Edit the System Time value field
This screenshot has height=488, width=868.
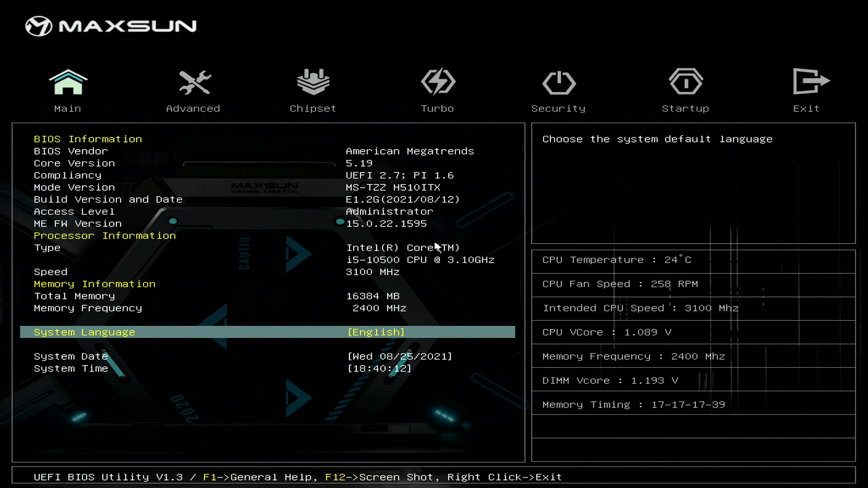[379, 368]
